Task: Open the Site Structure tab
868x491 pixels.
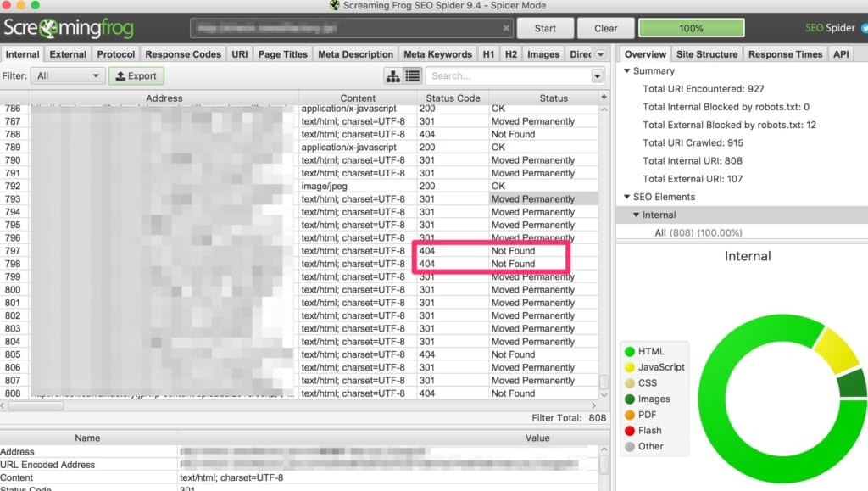Action: coord(707,54)
